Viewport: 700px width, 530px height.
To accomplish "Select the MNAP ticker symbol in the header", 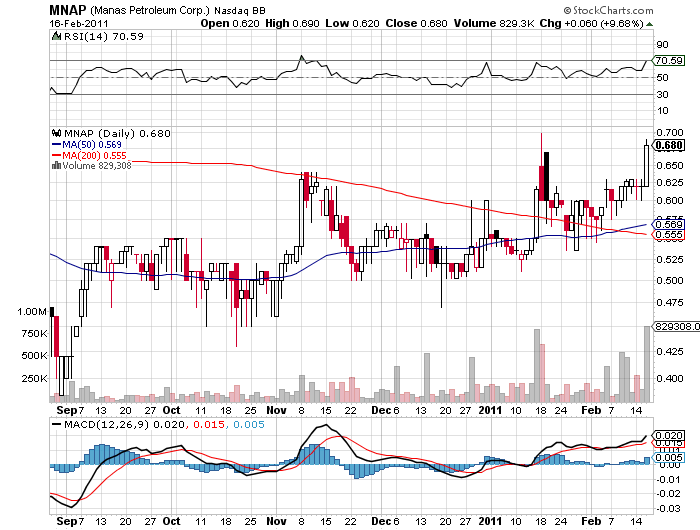I will click(x=67, y=10).
